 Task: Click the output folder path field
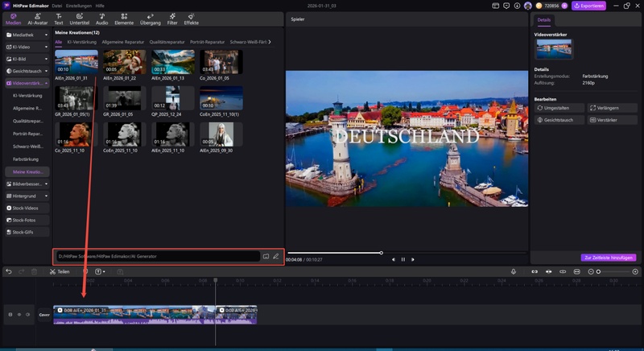[158, 256]
